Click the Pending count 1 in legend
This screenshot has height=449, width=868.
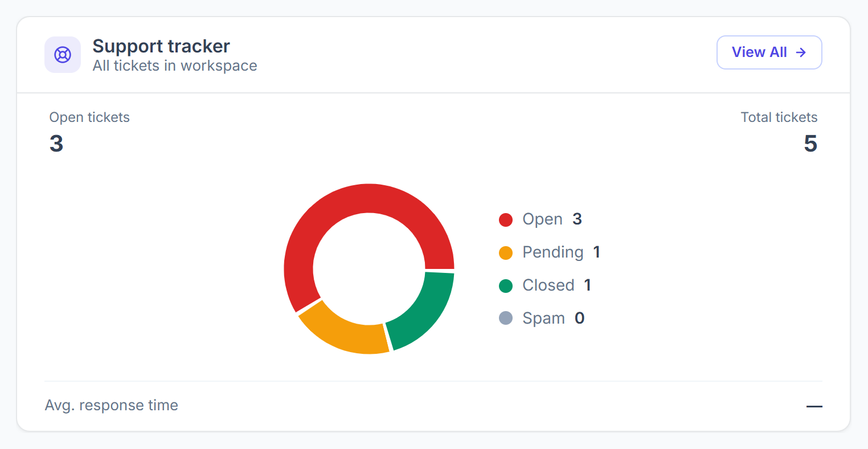pyautogui.click(x=596, y=252)
